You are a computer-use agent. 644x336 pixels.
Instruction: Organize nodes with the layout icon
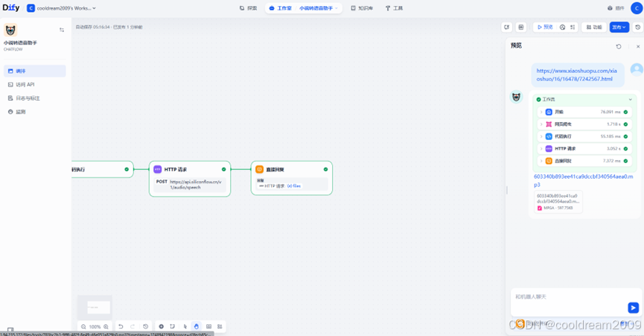click(220, 326)
